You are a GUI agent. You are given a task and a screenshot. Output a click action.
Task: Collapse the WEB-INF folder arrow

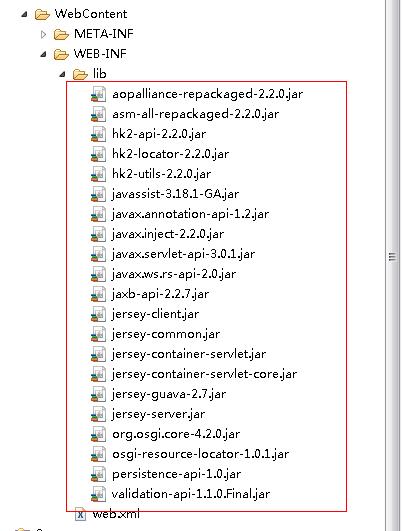[x=43, y=54]
